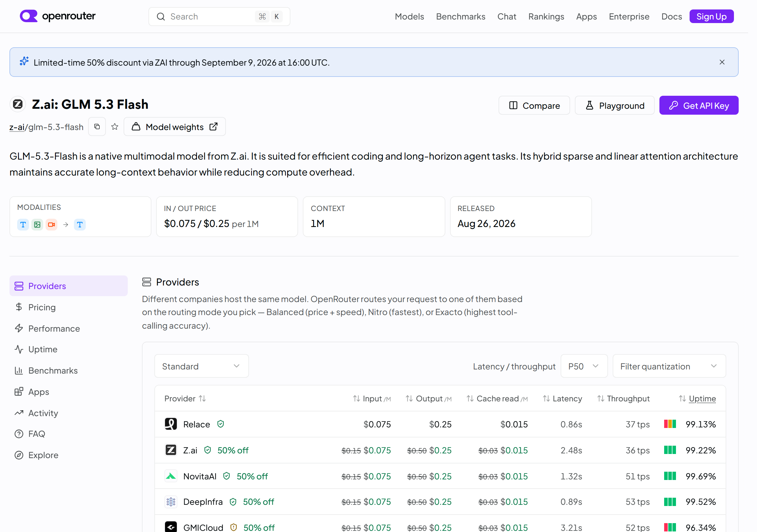The width and height of the screenshot is (757, 532).
Task: Select Providers in the sidebar
Action: coord(69,286)
